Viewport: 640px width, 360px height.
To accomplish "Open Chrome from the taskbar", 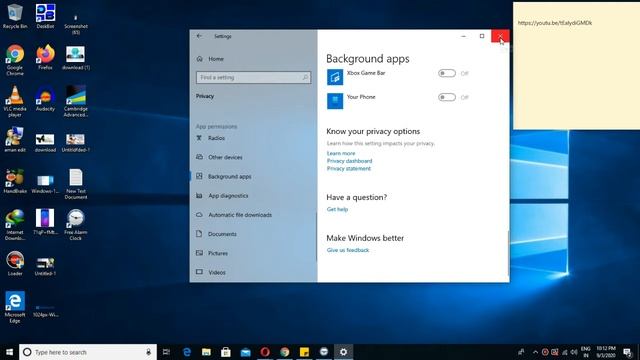I will 284,352.
